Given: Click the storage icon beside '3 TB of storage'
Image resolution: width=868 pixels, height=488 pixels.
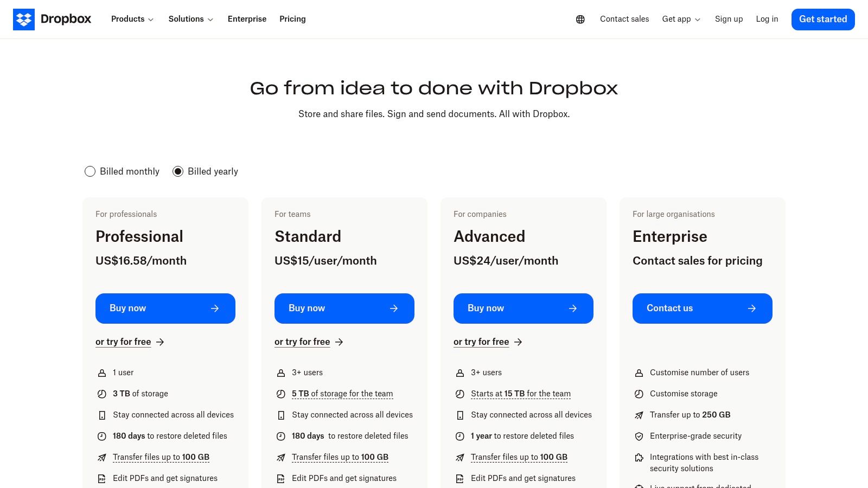Looking at the screenshot, I should pos(102,394).
